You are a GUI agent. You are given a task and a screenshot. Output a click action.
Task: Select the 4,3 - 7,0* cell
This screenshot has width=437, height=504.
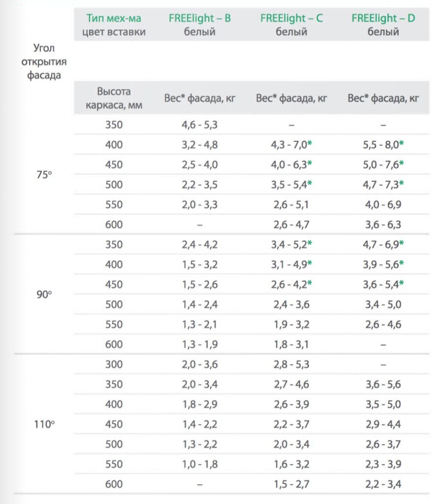point(291,145)
